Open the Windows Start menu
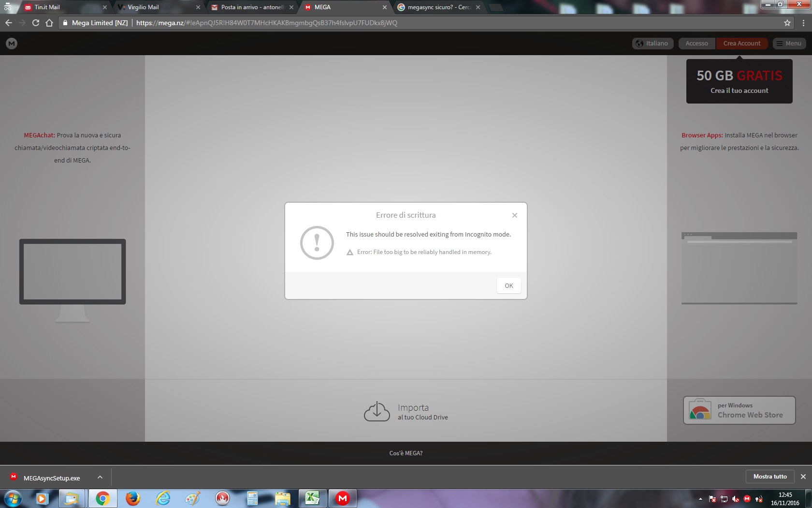This screenshot has width=812, height=508. (x=13, y=498)
